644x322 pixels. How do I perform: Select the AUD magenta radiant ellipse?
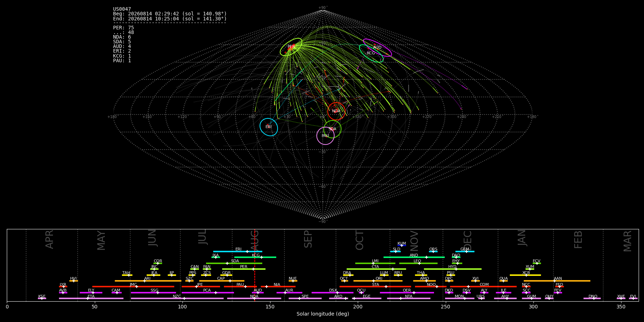pos(377,48)
